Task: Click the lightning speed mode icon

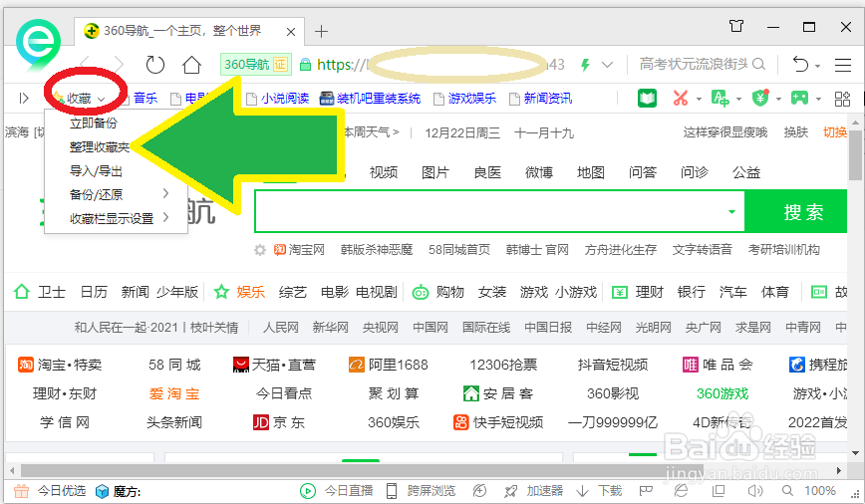Action: 585,65
